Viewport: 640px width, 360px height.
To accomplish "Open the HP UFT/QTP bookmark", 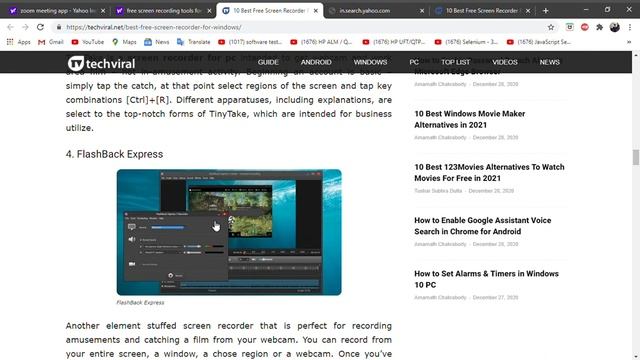I will [x=394, y=42].
